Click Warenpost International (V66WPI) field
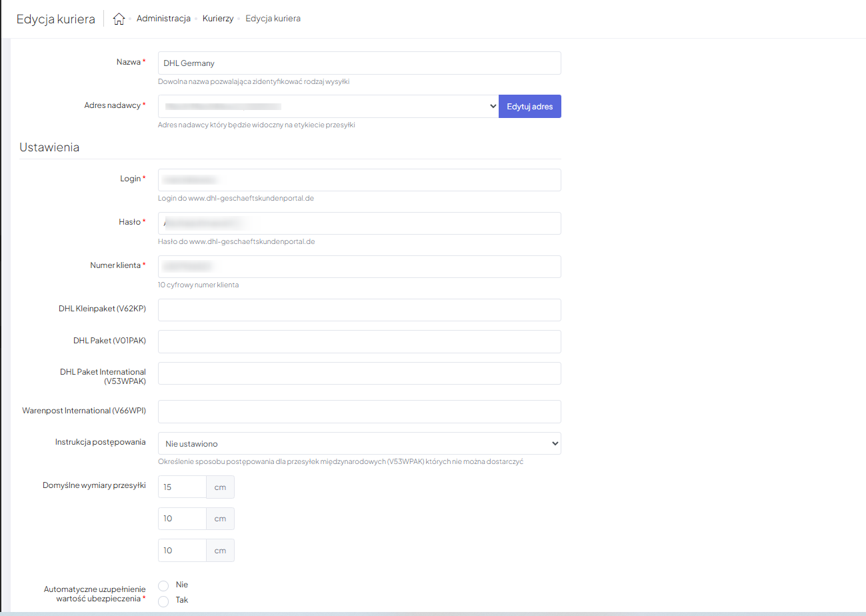The image size is (866, 616). click(x=359, y=411)
